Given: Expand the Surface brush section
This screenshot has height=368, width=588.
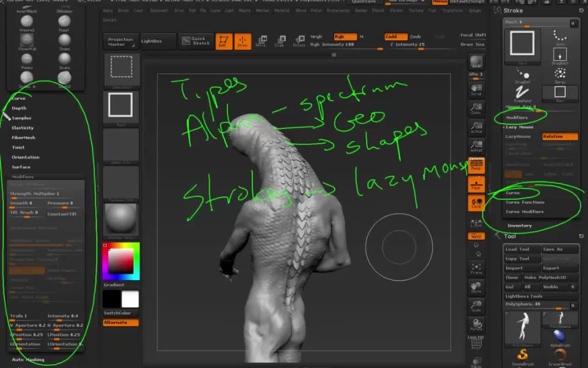Looking at the screenshot, I should point(21,167).
